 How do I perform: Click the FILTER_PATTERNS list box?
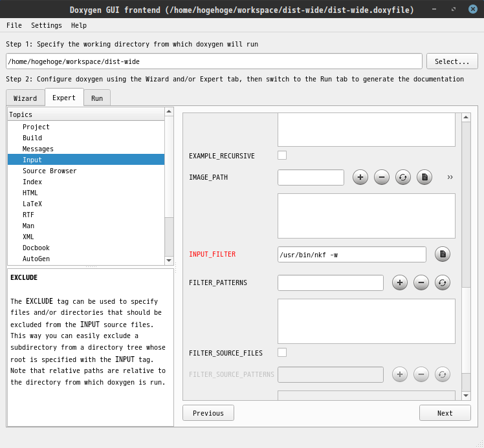366,321
